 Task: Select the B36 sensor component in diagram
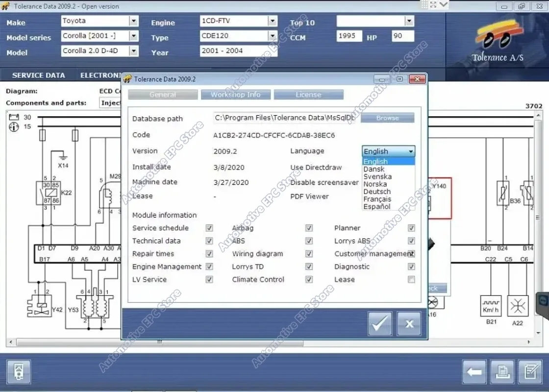(503, 193)
